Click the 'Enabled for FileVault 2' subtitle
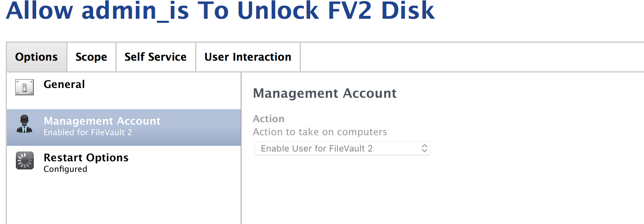The width and height of the screenshot is (644, 224). pyautogui.click(x=88, y=132)
